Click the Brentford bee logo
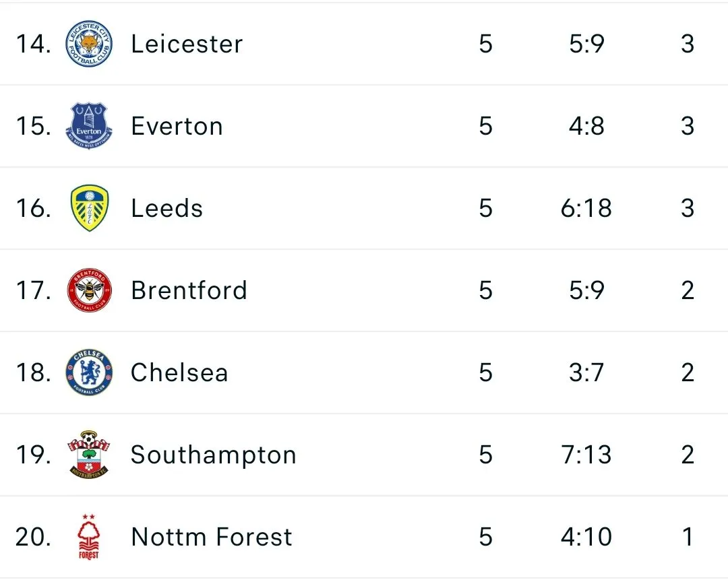The image size is (728, 586). click(x=89, y=291)
